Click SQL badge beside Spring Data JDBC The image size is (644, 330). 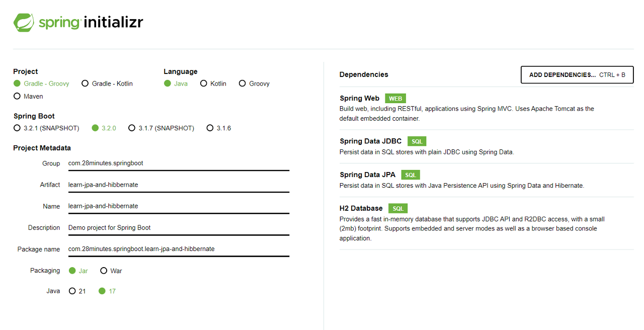(x=417, y=141)
